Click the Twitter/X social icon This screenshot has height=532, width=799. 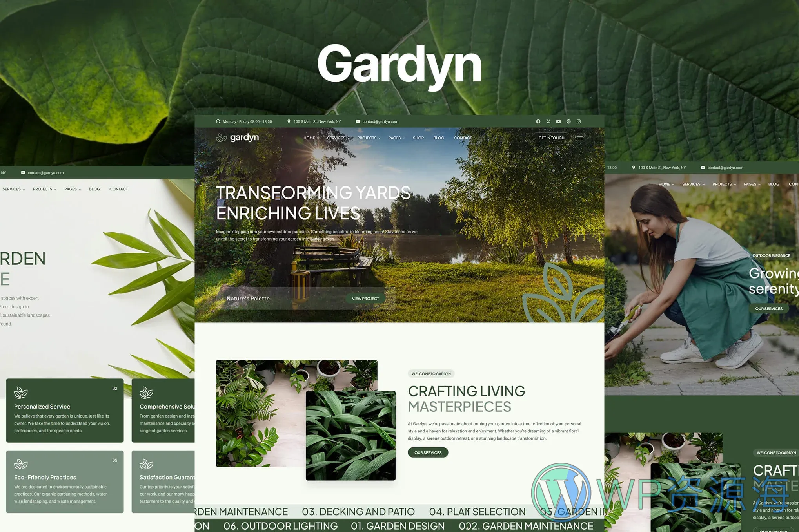pyautogui.click(x=547, y=121)
